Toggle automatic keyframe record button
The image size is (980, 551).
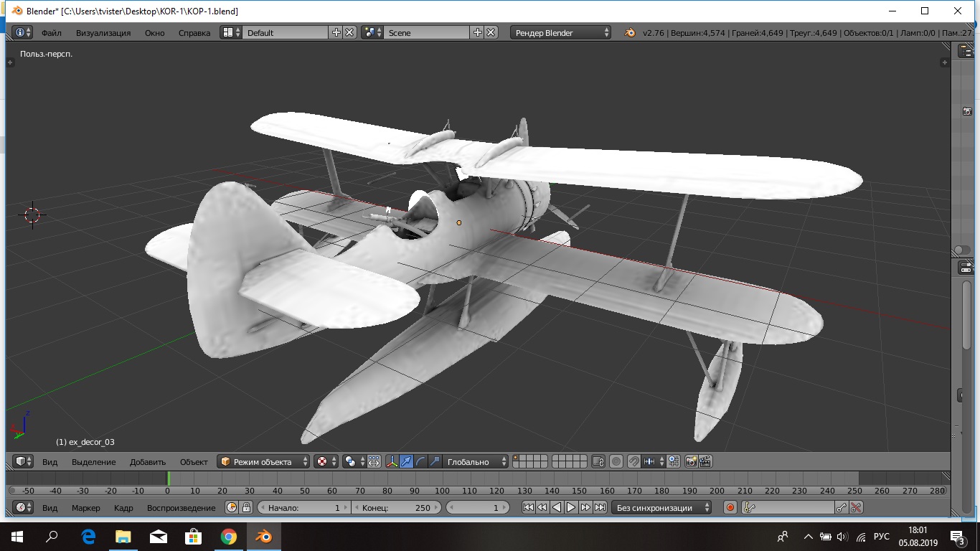pos(730,508)
